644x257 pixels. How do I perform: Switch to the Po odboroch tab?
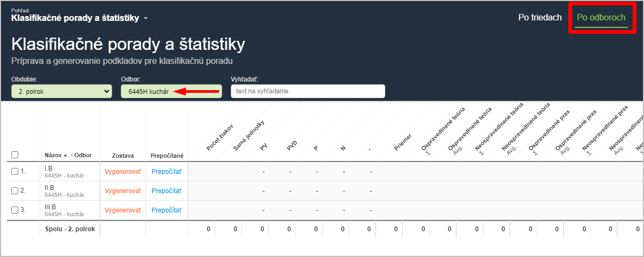[601, 17]
